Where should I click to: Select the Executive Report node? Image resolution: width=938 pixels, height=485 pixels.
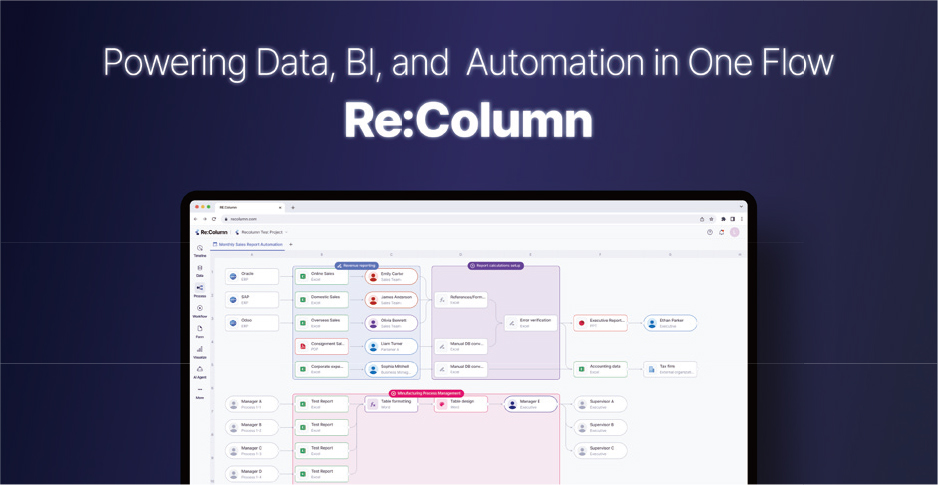point(601,323)
